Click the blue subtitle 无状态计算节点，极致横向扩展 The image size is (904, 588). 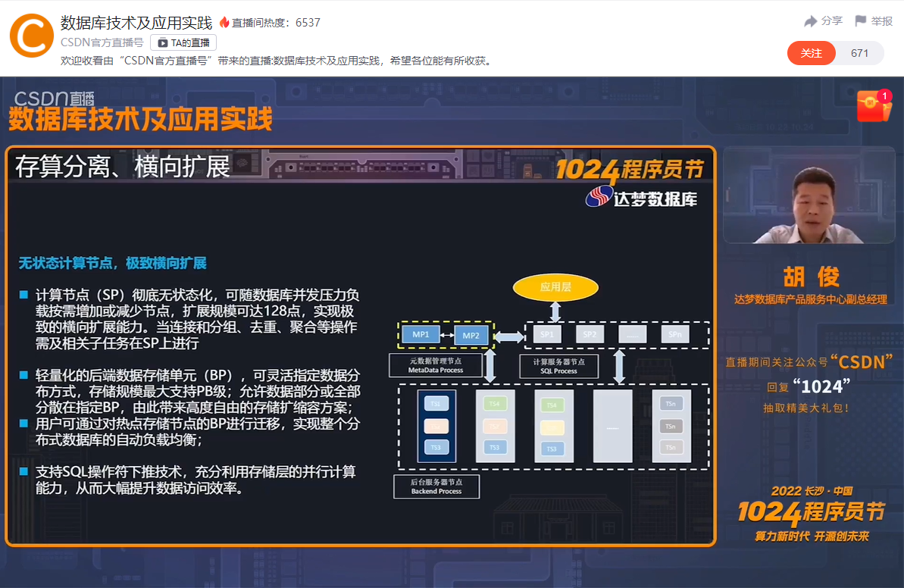tap(112, 264)
